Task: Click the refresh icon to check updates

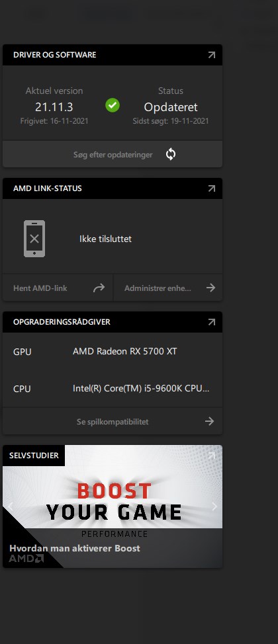Action: (171, 155)
